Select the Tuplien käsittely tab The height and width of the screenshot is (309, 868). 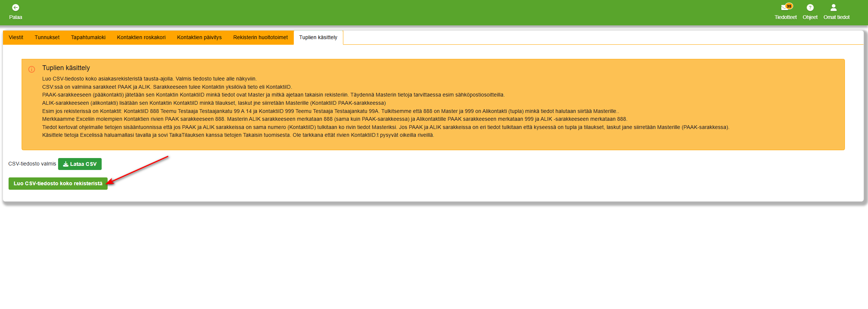pyautogui.click(x=318, y=37)
